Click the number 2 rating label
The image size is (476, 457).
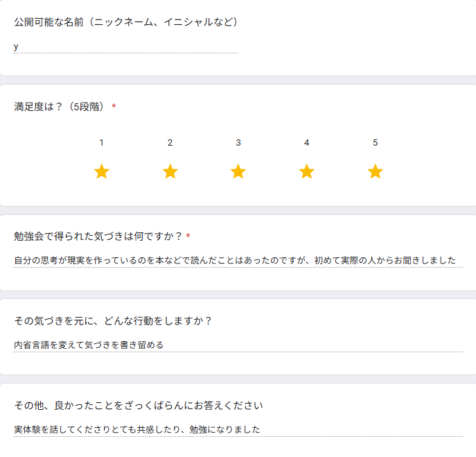[170, 143]
